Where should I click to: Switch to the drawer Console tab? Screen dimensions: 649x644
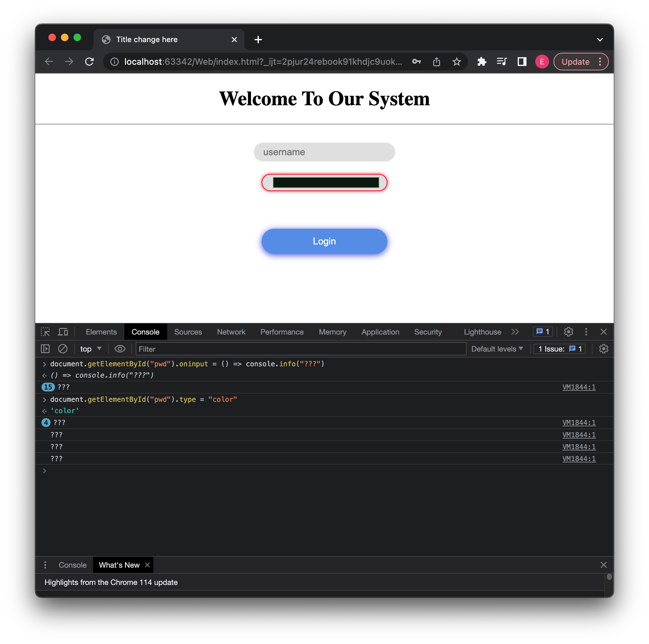[73, 565]
